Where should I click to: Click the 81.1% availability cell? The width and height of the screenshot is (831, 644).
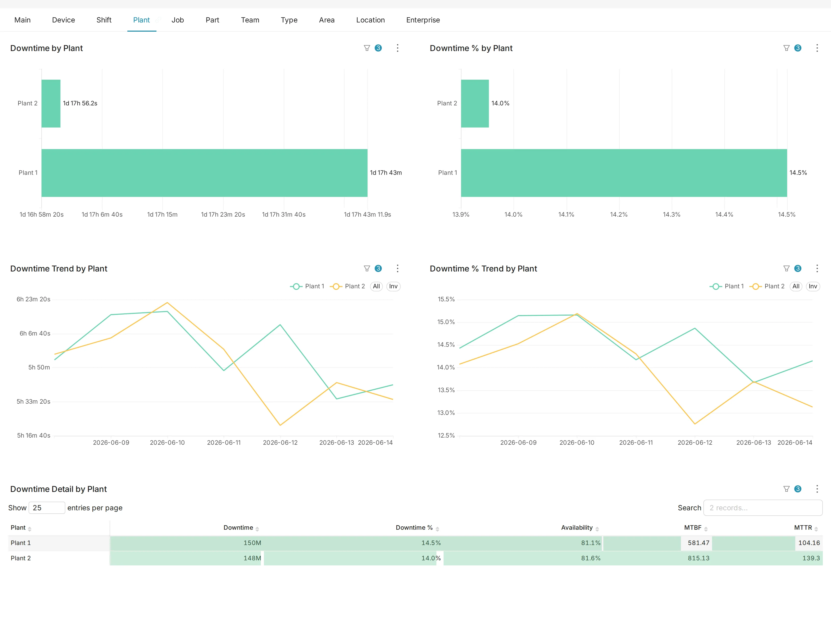tap(523, 543)
